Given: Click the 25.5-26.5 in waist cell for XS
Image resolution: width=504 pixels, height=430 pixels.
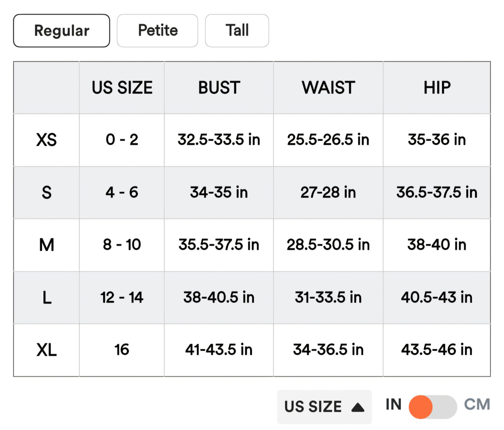Looking at the screenshot, I should 328,140.
